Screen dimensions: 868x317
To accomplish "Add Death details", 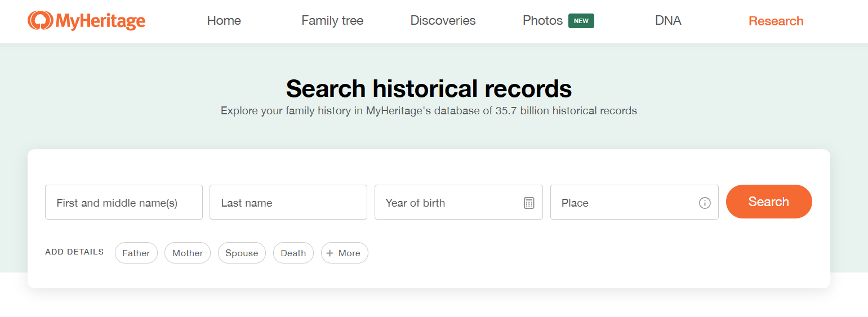I will click(293, 253).
